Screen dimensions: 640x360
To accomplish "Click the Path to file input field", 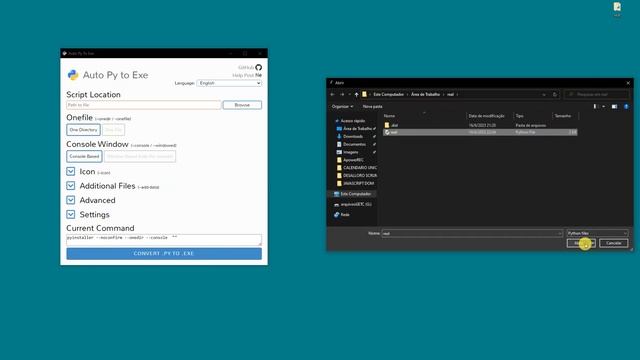I will (x=143, y=105).
